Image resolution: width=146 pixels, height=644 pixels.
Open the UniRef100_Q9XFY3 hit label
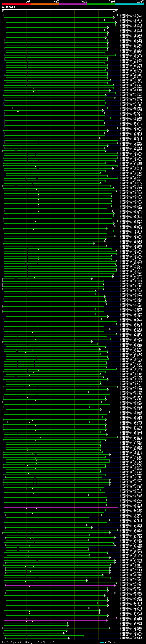tap(131, 17)
